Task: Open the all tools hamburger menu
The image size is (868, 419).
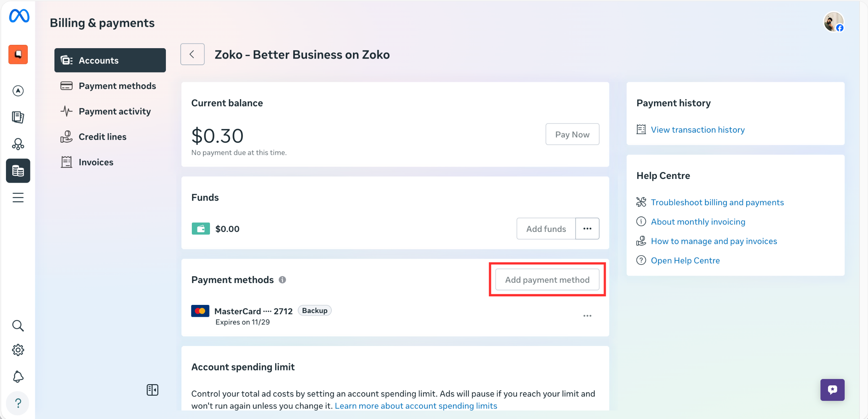Action: pos(18,197)
